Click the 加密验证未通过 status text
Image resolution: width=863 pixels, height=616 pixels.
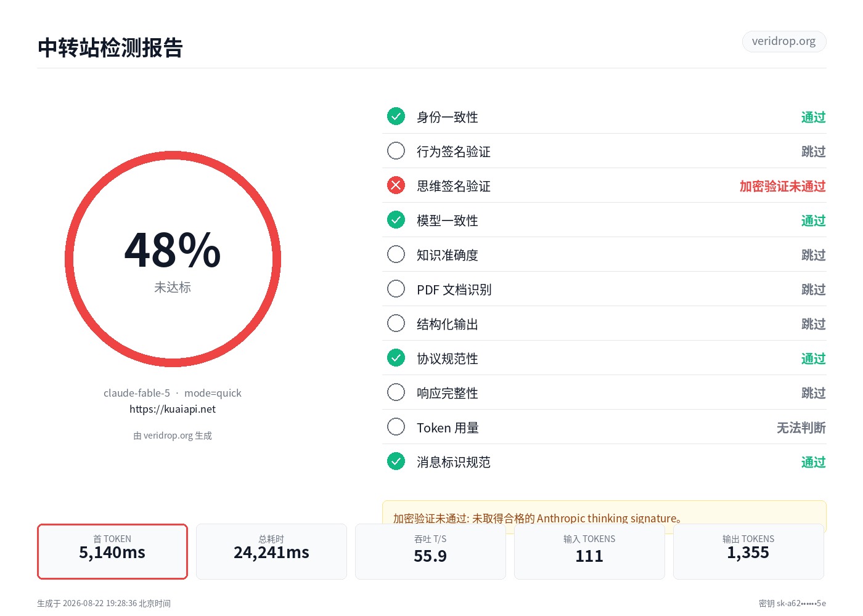[x=782, y=186]
